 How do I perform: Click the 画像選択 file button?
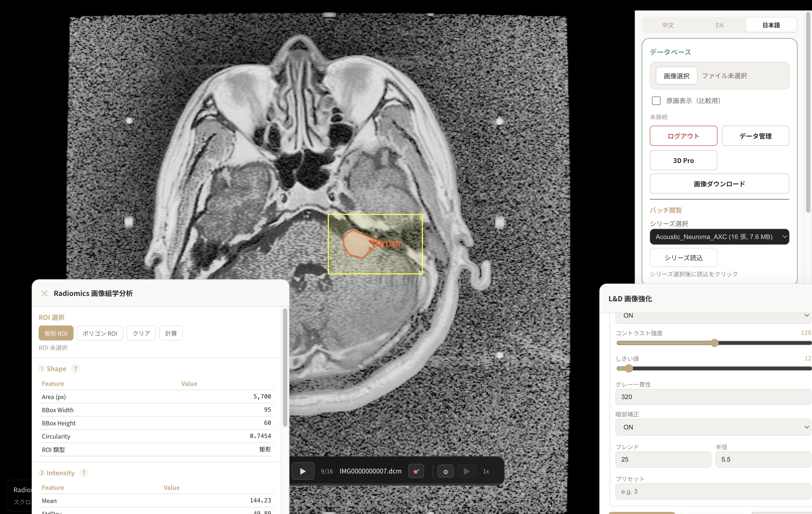click(x=676, y=75)
